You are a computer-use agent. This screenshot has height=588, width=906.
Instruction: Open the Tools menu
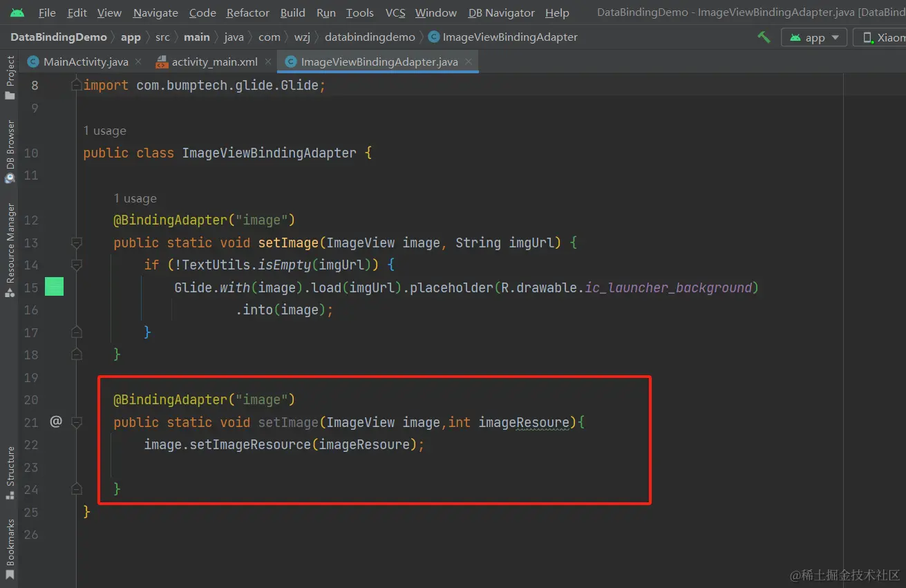click(x=360, y=12)
